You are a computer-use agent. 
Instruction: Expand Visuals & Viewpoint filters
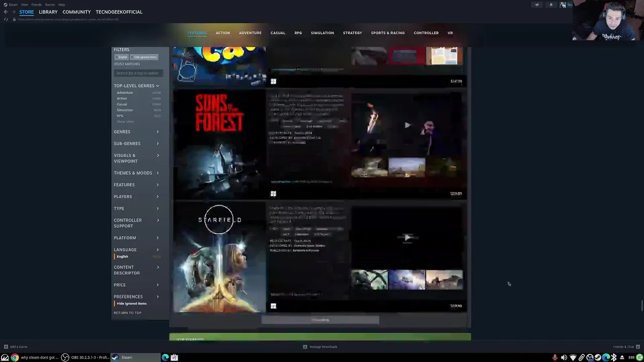point(136,158)
